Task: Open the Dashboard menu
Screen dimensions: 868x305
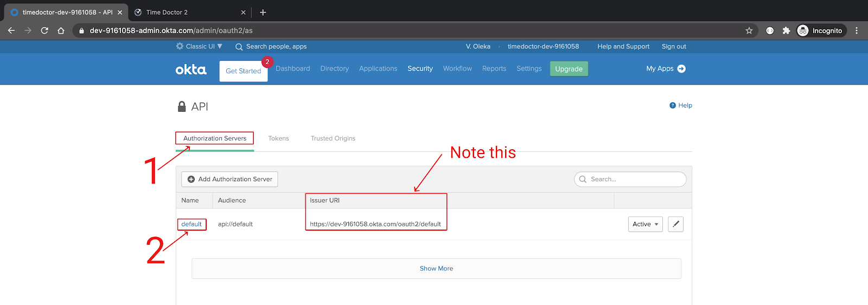Action: click(293, 68)
